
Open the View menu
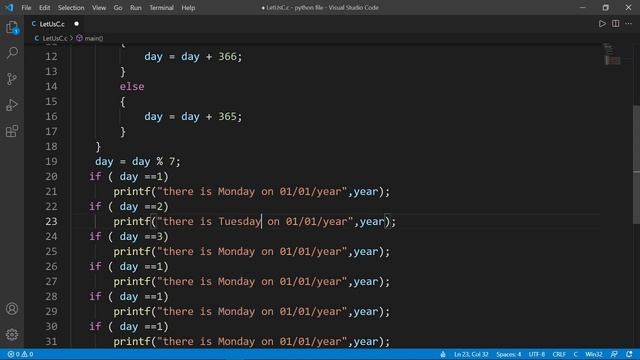coord(99,8)
